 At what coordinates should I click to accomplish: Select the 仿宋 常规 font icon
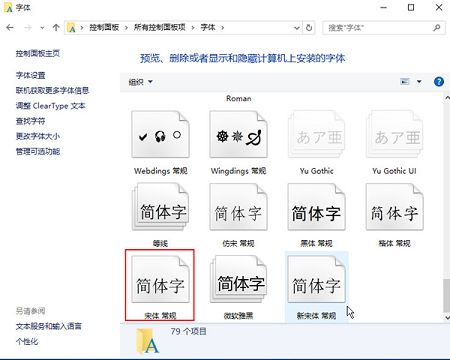click(238, 207)
